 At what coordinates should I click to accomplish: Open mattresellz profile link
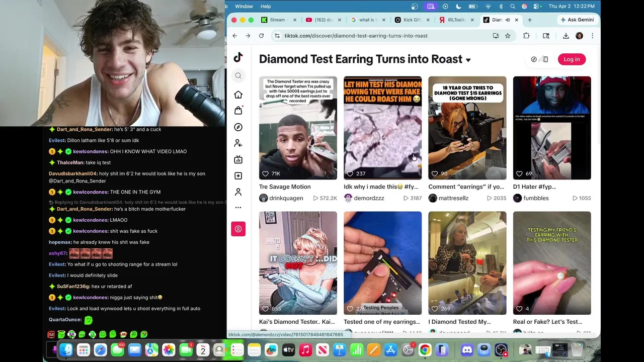(453, 198)
